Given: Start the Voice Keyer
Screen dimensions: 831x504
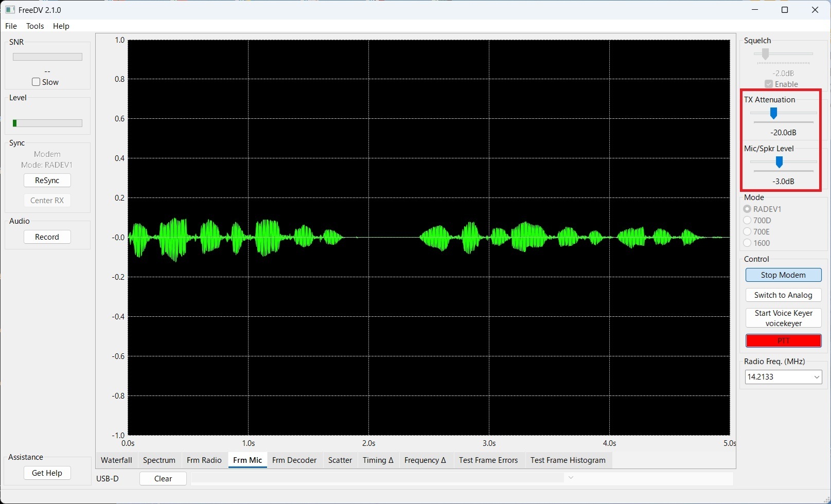Looking at the screenshot, I should [x=783, y=318].
